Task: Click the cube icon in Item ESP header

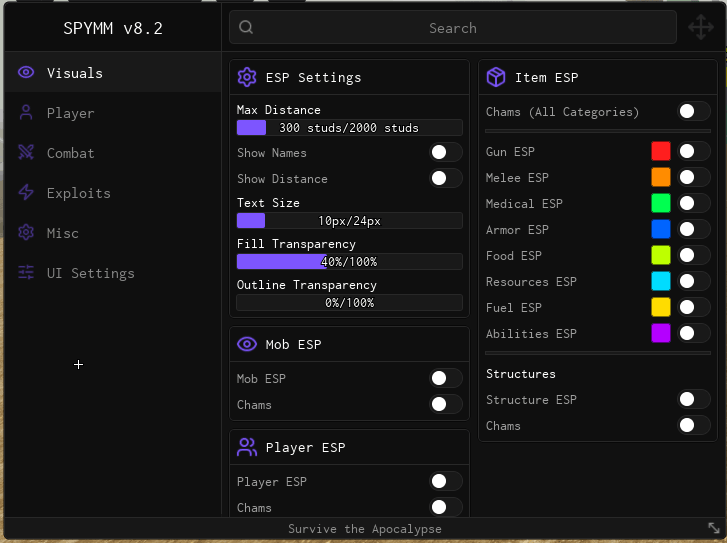Action: pos(496,77)
